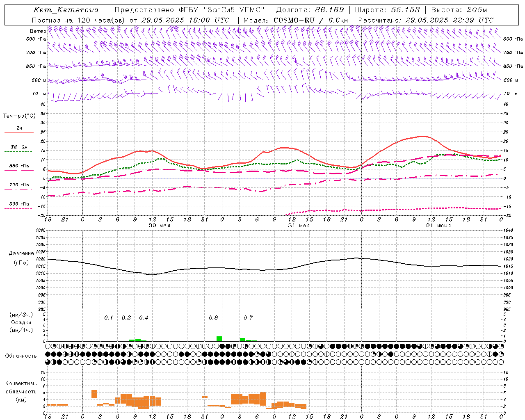Click the green precipitation bar below 0.7

click(243, 340)
